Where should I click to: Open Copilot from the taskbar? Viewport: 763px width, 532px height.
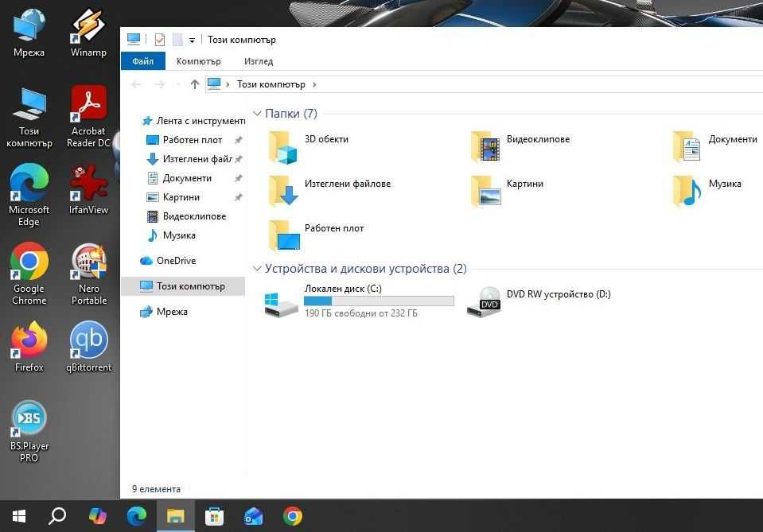pyautogui.click(x=98, y=516)
